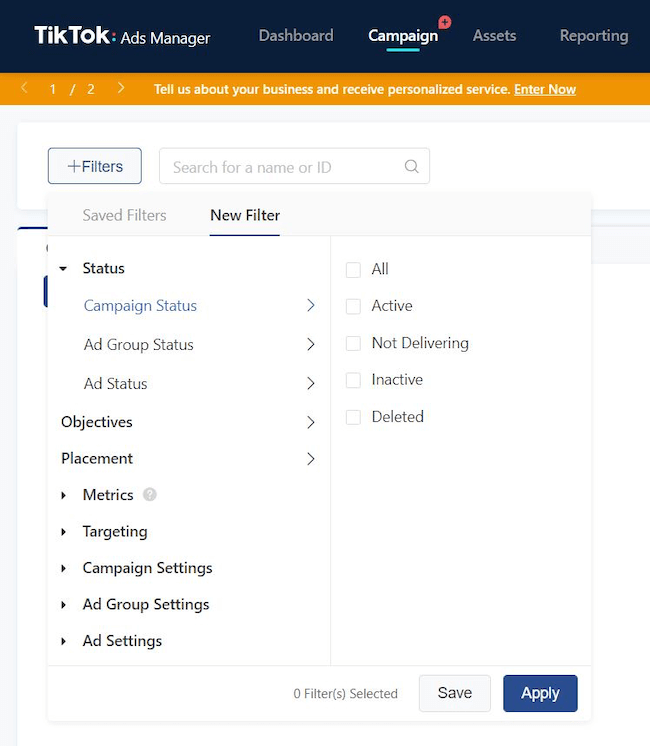
Task: Select the Deleted checkbox
Action: click(353, 417)
